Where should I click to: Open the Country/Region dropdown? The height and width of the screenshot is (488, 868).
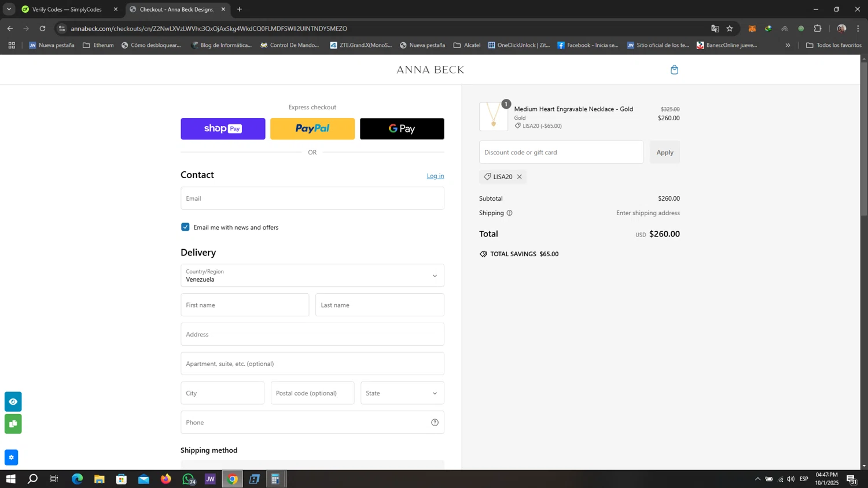pyautogui.click(x=312, y=276)
